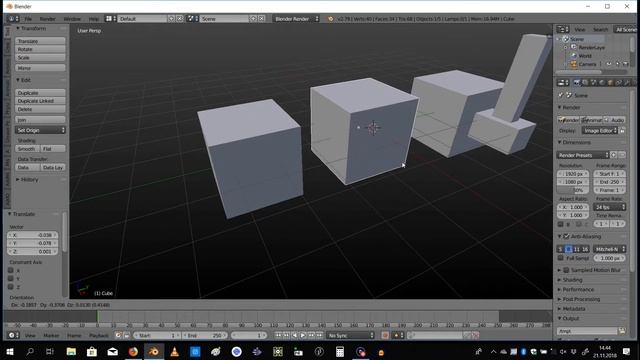Click the Mirror button
Image resolution: width=640 pixels, height=360 pixels.
point(40,68)
